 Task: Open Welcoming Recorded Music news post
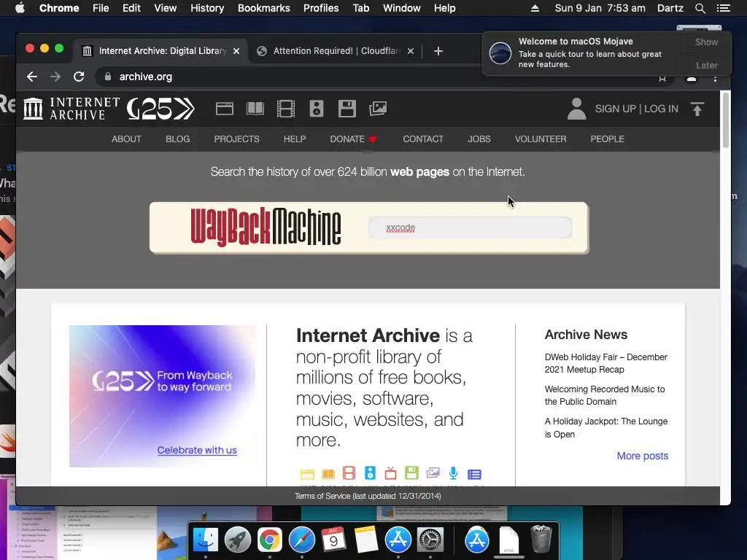pos(605,395)
